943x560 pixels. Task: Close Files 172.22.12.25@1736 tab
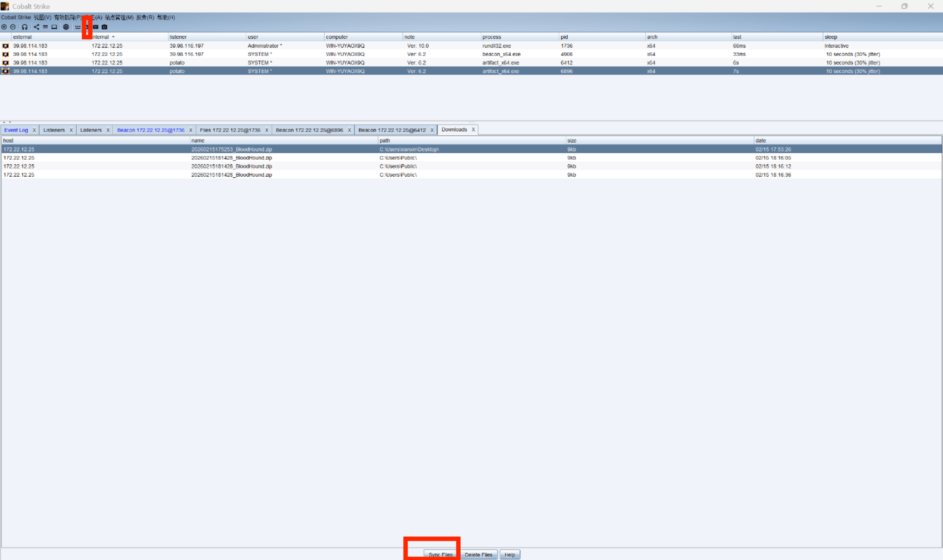click(x=267, y=130)
